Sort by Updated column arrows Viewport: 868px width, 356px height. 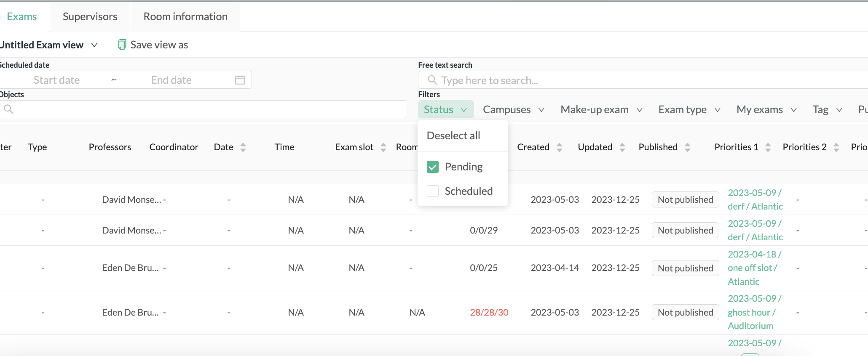click(x=622, y=147)
